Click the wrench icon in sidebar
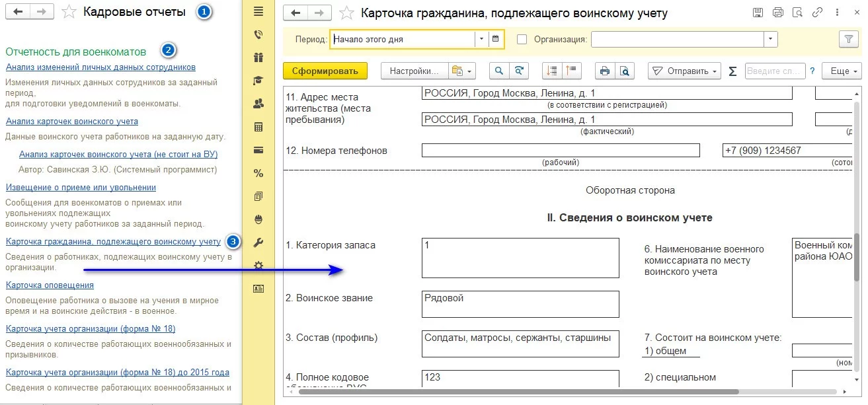The image size is (868, 405). point(258,242)
